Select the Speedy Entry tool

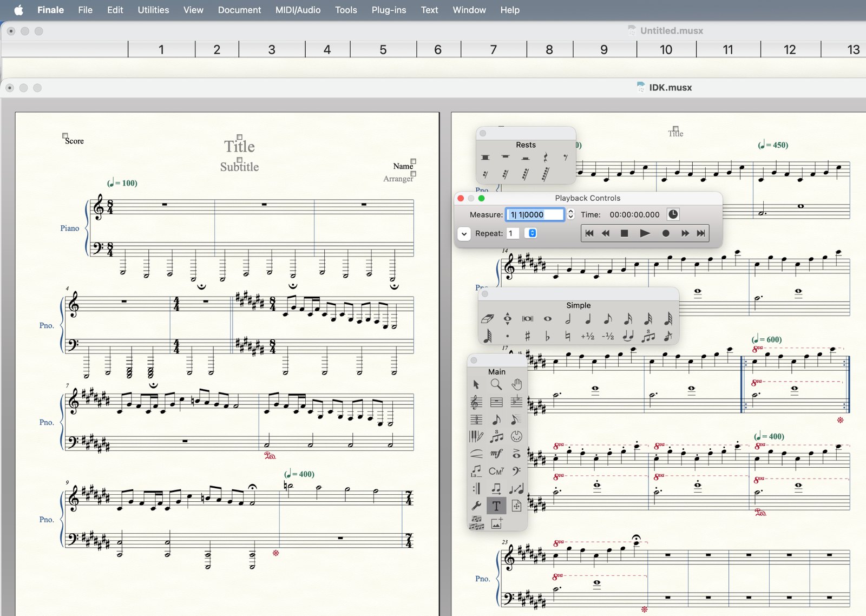pyautogui.click(x=516, y=419)
